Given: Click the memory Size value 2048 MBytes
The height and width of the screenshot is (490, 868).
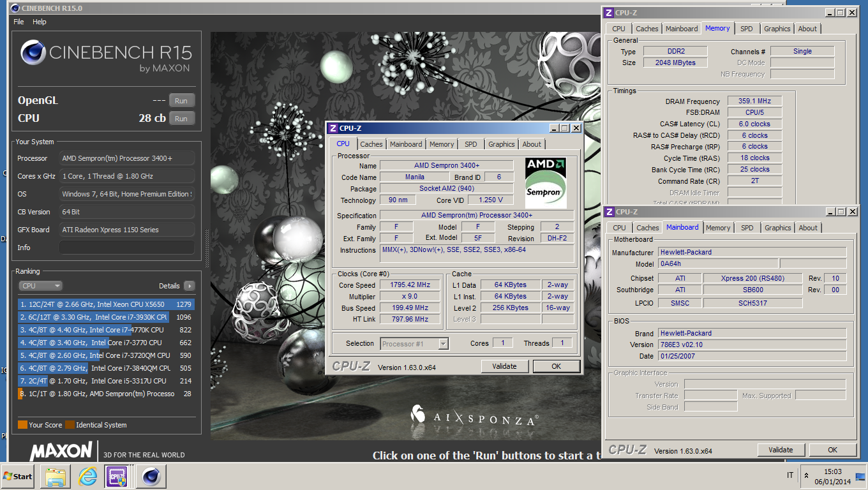Looking at the screenshot, I should 675,63.
